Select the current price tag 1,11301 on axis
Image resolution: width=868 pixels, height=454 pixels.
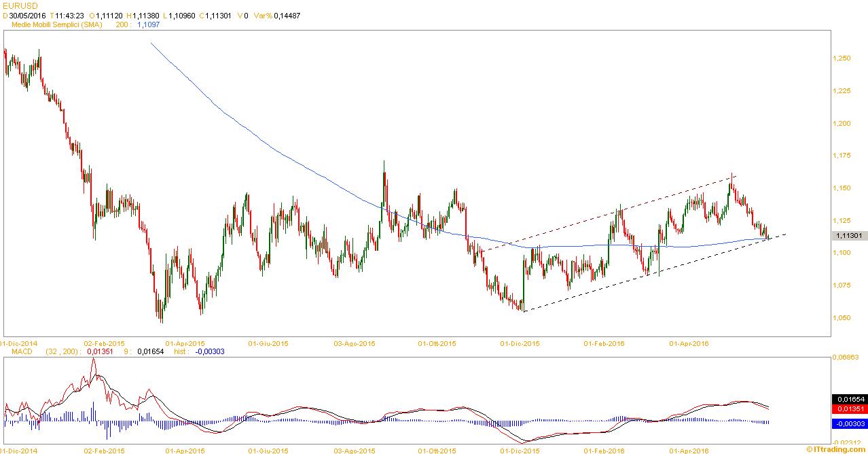click(850, 235)
